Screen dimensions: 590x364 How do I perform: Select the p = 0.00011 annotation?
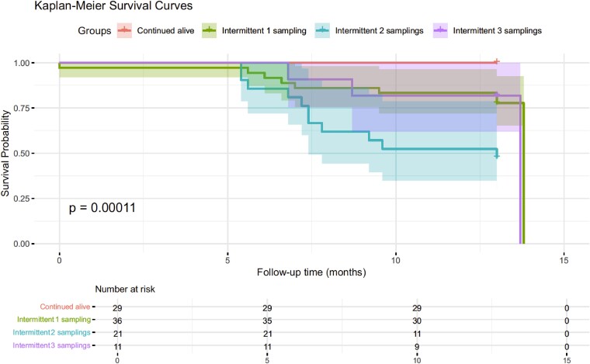pos(102,208)
